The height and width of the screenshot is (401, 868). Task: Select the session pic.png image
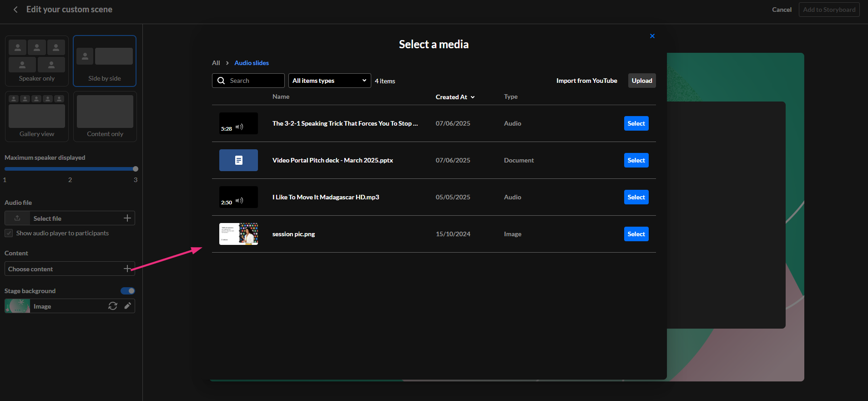pyautogui.click(x=636, y=234)
